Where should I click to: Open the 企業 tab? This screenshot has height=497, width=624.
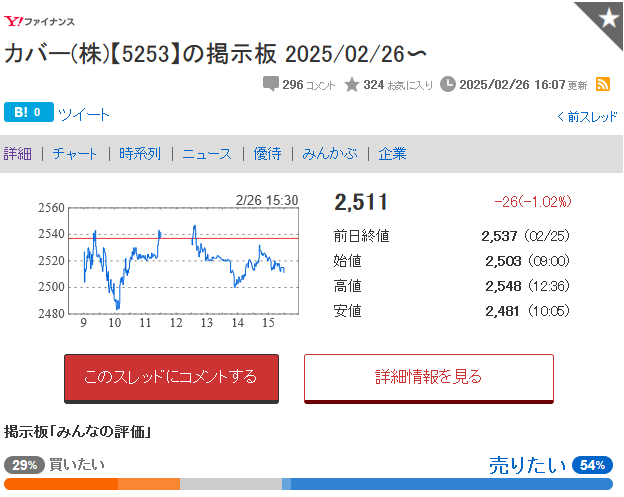pos(392,154)
